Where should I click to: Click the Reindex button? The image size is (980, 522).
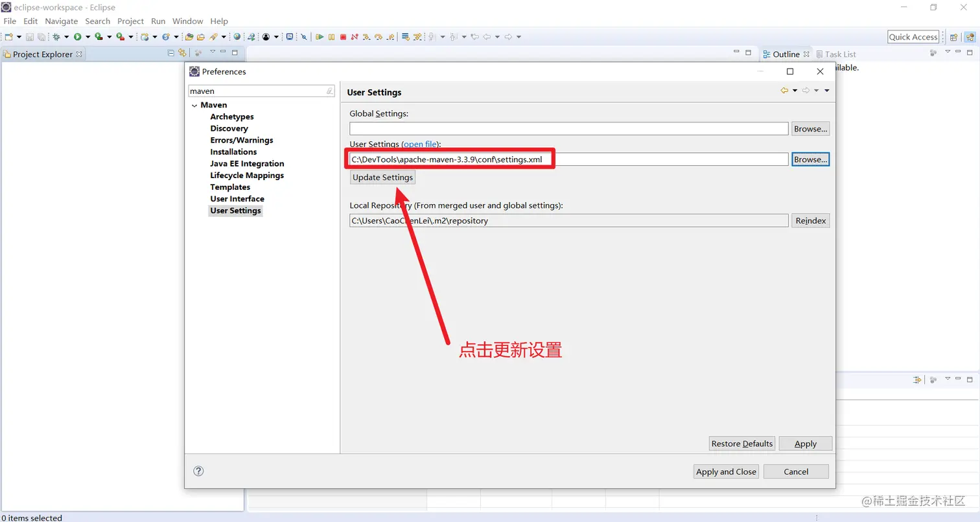(810, 221)
